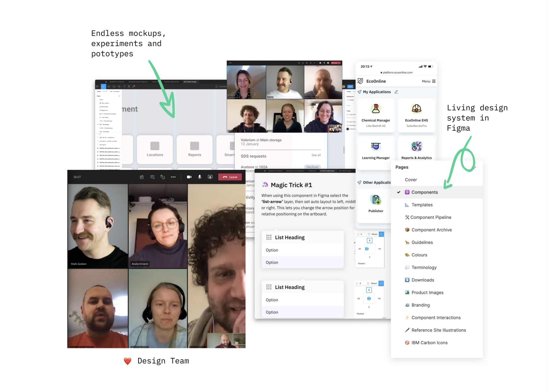Click Magic Trick #1 heading
This screenshot has width=548, height=392.
click(291, 185)
